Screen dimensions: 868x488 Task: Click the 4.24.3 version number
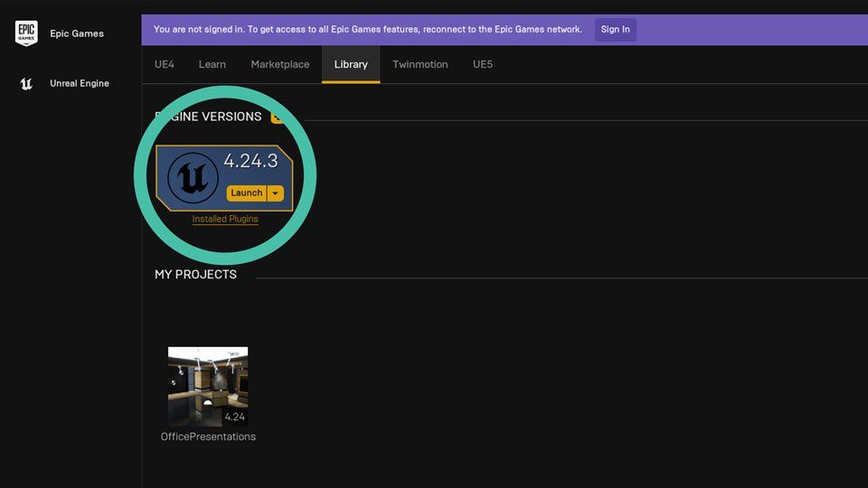click(x=250, y=161)
